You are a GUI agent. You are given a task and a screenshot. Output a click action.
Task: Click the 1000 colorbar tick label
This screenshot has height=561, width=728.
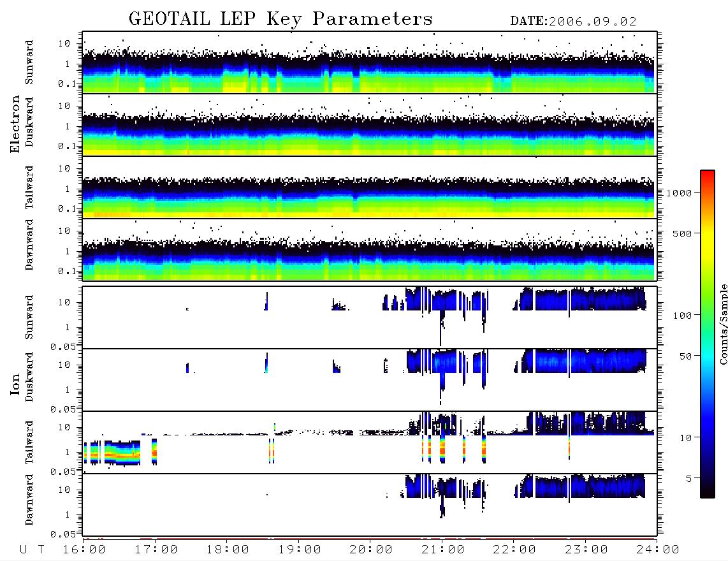pos(679,193)
